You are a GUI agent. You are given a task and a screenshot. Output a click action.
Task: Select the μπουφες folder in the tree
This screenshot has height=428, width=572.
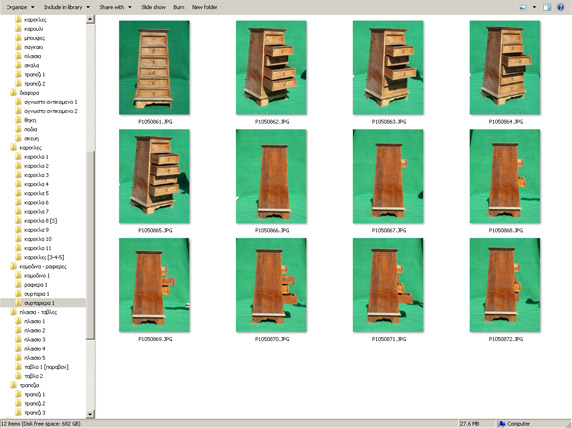30,38
